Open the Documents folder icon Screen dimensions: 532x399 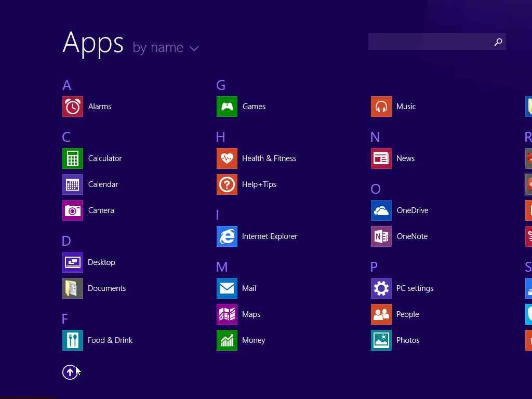tap(73, 288)
